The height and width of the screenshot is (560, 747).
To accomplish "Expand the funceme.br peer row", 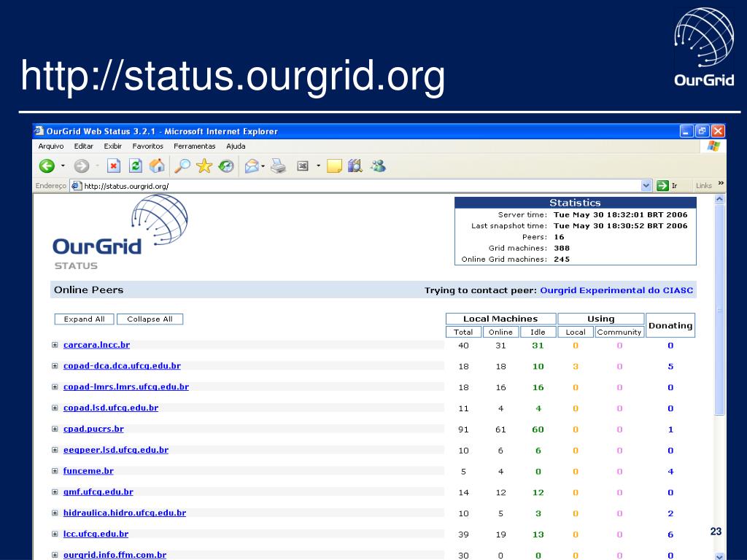I will coord(55,470).
